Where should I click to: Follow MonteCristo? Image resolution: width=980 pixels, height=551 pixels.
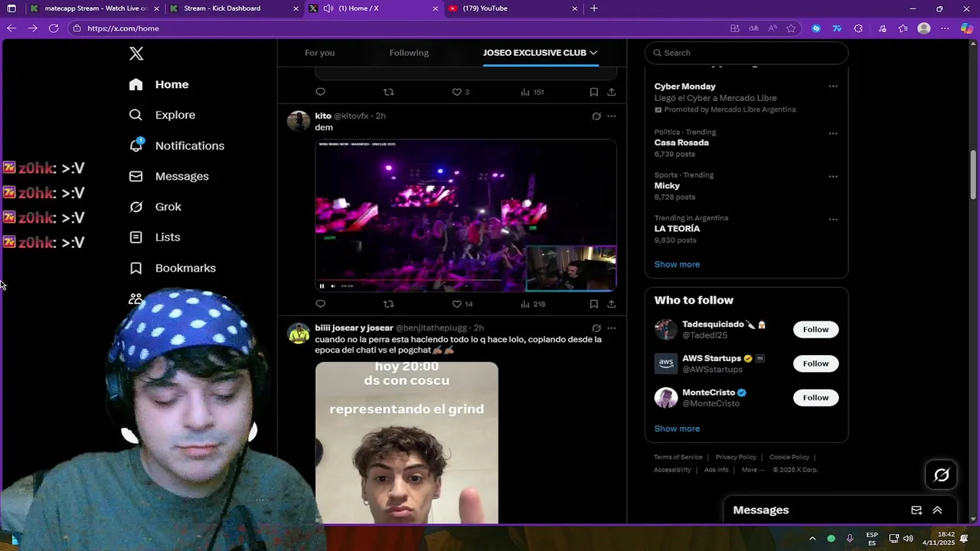tap(815, 397)
